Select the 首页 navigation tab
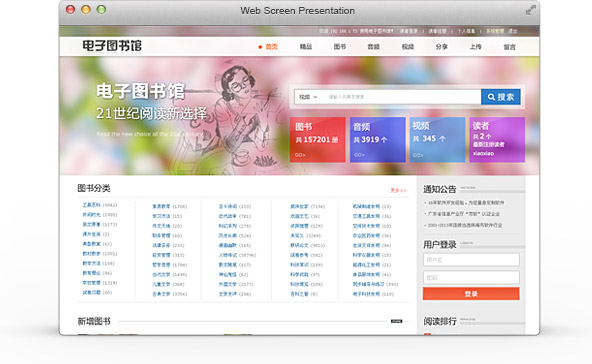This screenshot has width=592, height=364. 271,47
